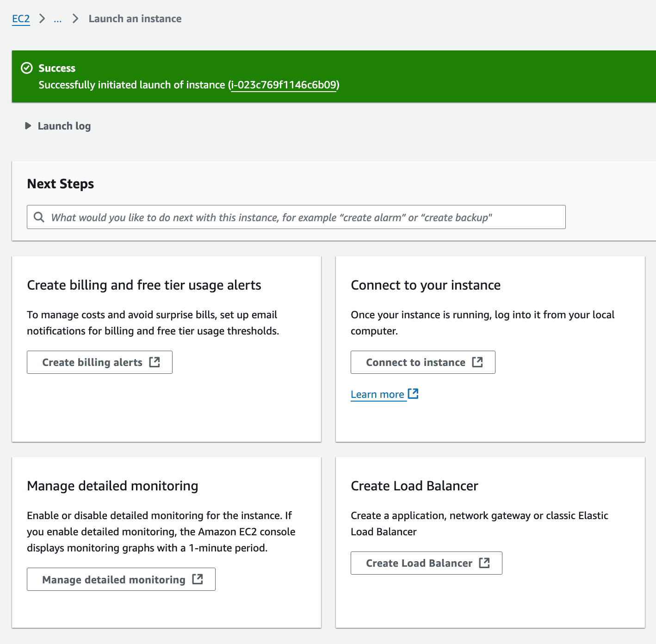
Task: Open the collapsed breadcrumb ellipsis
Action: [x=57, y=19]
